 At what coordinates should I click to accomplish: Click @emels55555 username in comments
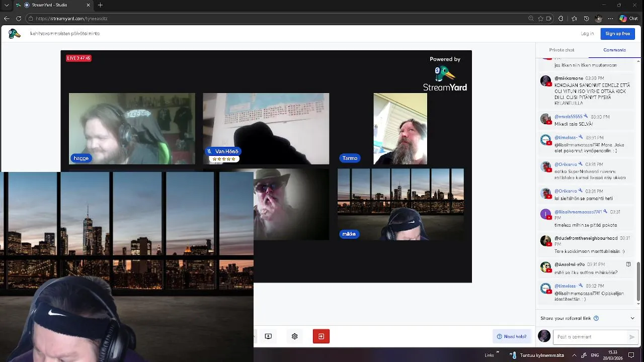point(568,117)
